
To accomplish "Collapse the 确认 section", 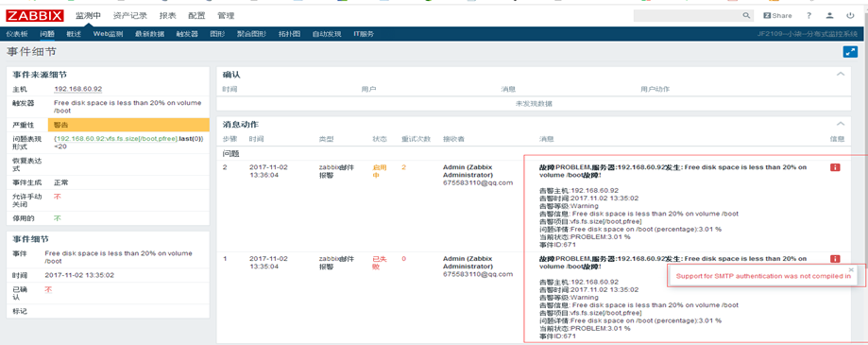I will point(841,75).
